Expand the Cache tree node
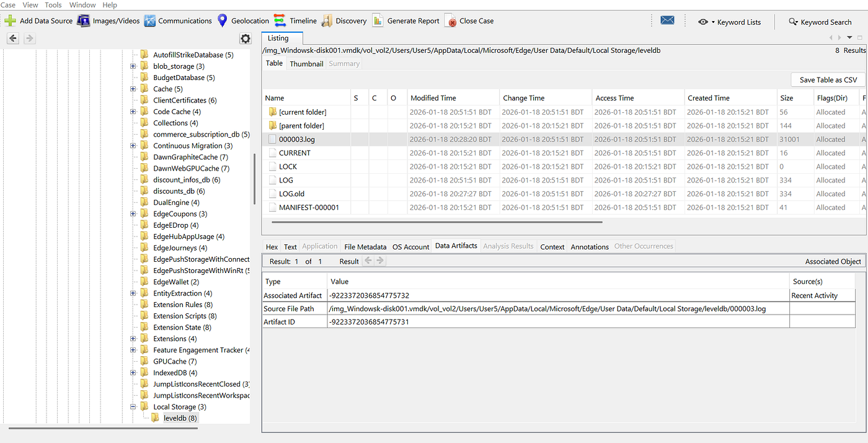 [x=133, y=89]
